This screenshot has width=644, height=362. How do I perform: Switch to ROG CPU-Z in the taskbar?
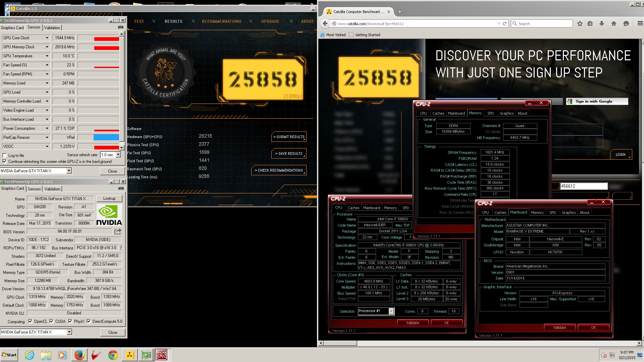pyautogui.click(x=162, y=355)
